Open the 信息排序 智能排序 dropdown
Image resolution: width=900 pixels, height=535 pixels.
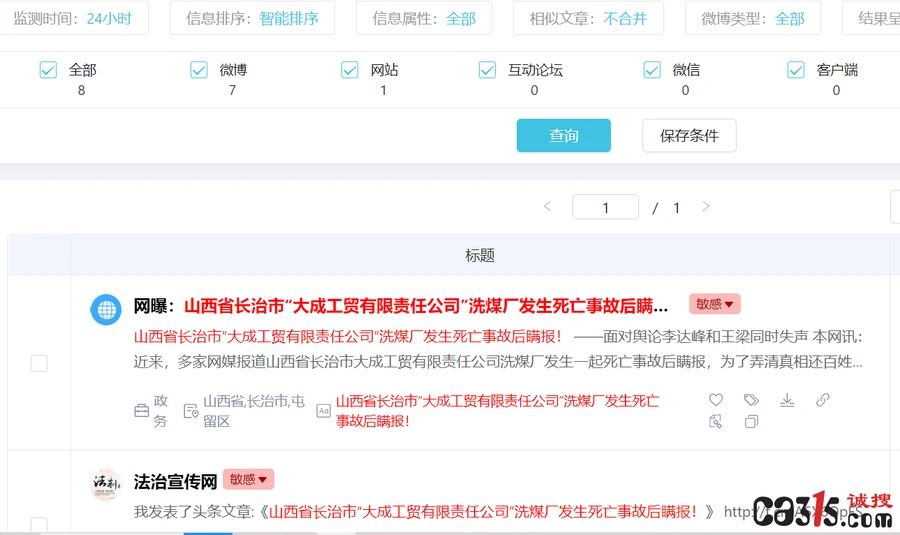pyautogui.click(x=252, y=18)
